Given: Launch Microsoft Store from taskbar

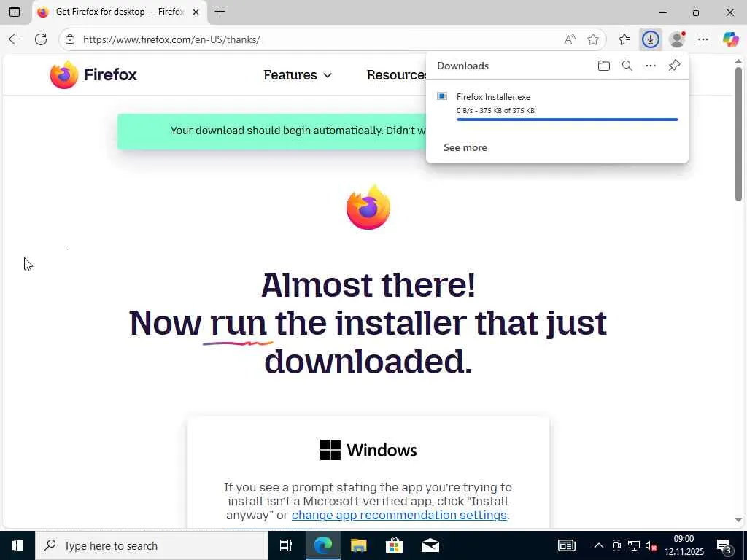Looking at the screenshot, I should [394, 545].
